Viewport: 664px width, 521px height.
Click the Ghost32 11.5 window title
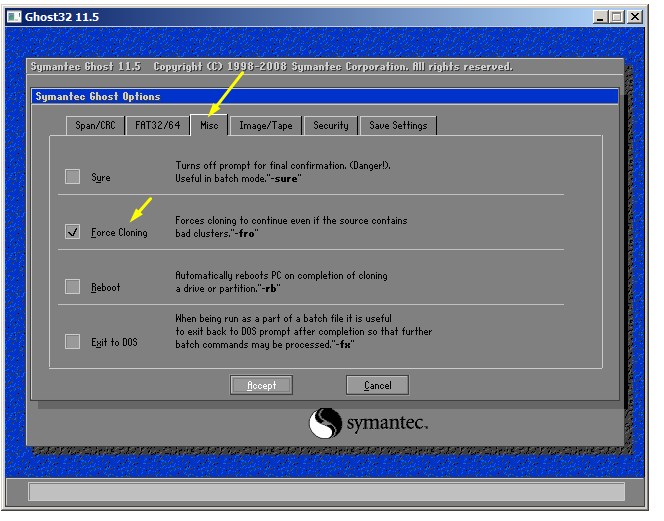62,17
